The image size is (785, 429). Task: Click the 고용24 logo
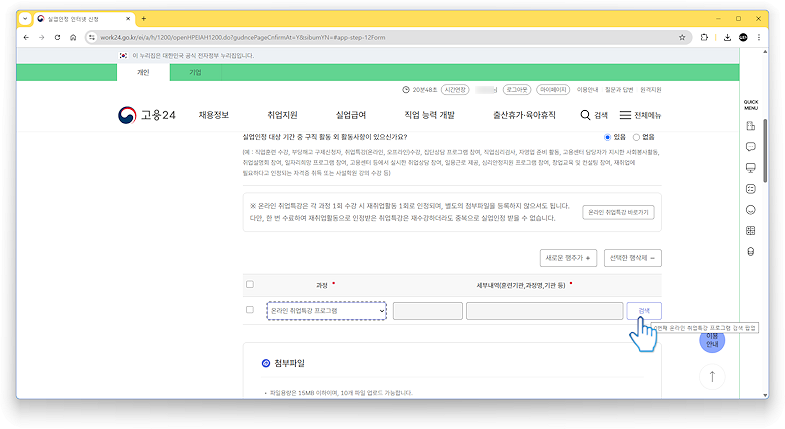[x=147, y=115]
